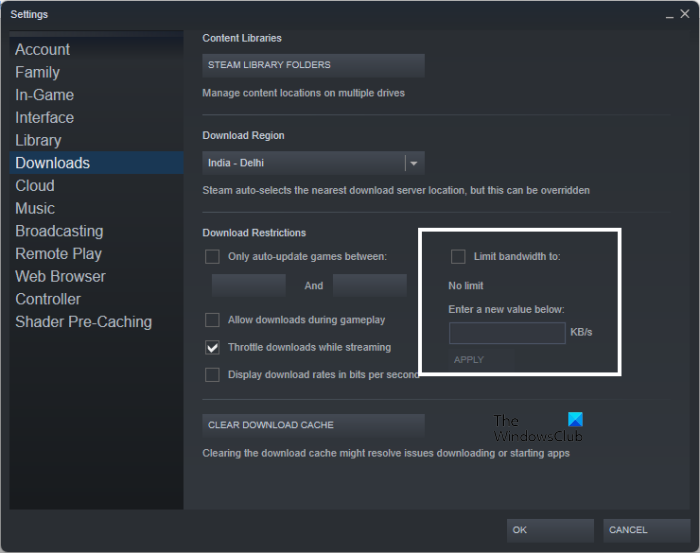Enable Allow downloads during gameplay

point(212,320)
